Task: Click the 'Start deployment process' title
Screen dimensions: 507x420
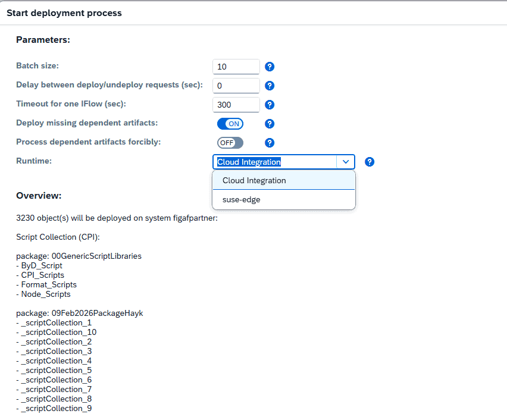Action: pyautogui.click(x=64, y=13)
